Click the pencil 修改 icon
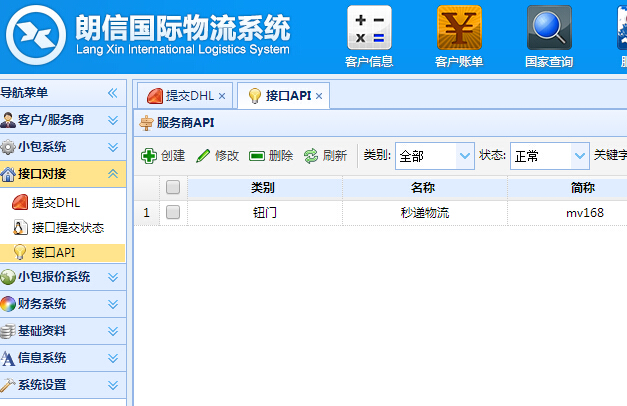627x406 pixels. click(x=203, y=156)
